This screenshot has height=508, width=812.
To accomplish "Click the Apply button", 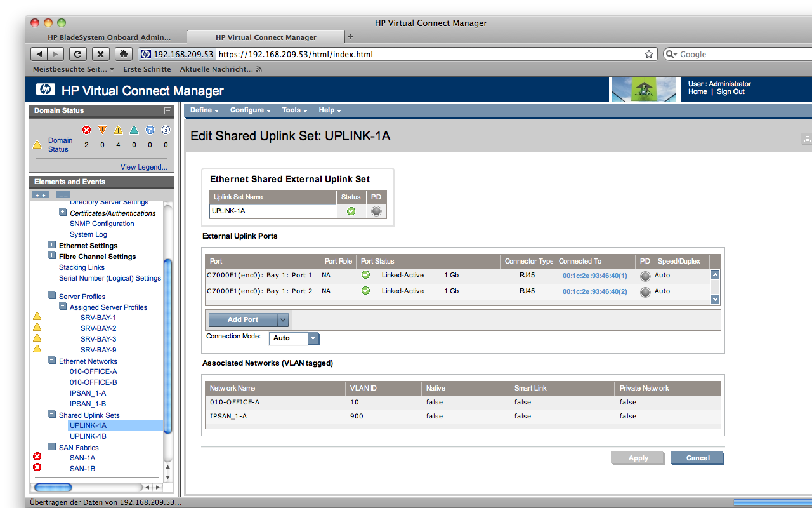I will pos(638,458).
